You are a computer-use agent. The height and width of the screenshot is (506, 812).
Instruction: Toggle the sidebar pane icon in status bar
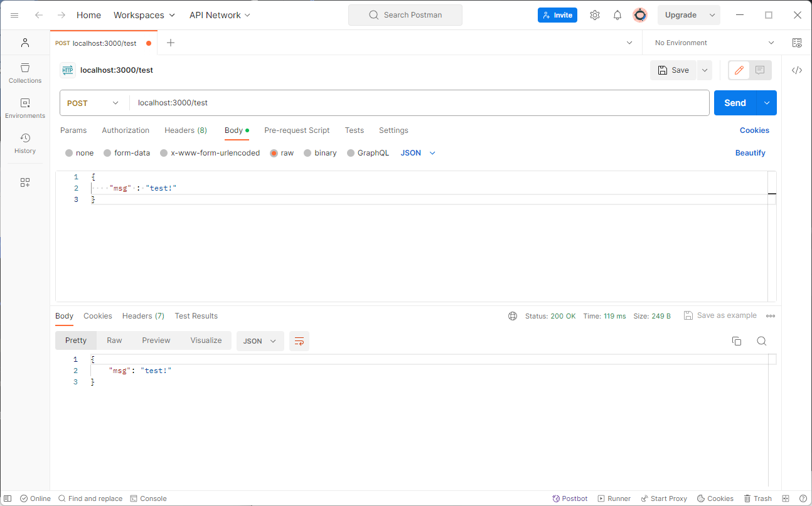pos(8,498)
